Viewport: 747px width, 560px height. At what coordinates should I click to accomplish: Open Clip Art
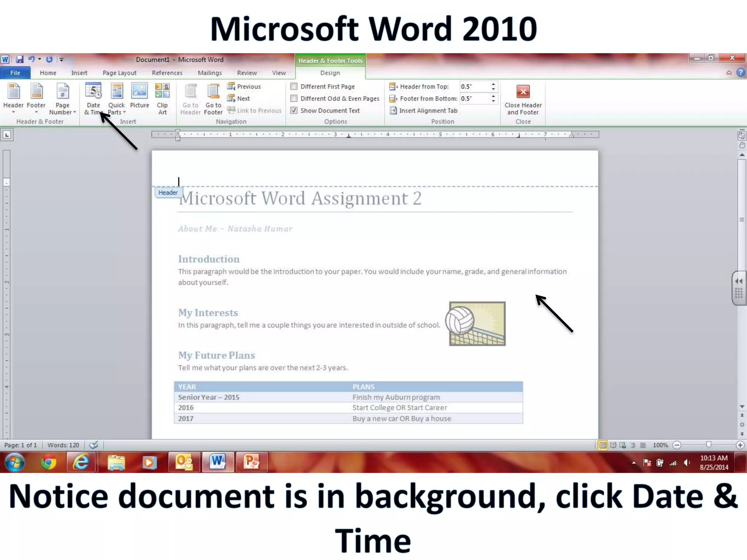coord(162,98)
